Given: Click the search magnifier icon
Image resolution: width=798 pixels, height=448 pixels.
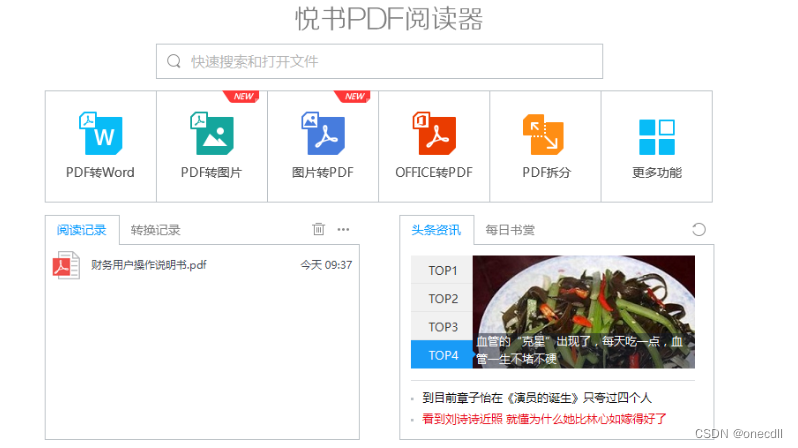Looking at the screenshot, I should tap(174, 61).
